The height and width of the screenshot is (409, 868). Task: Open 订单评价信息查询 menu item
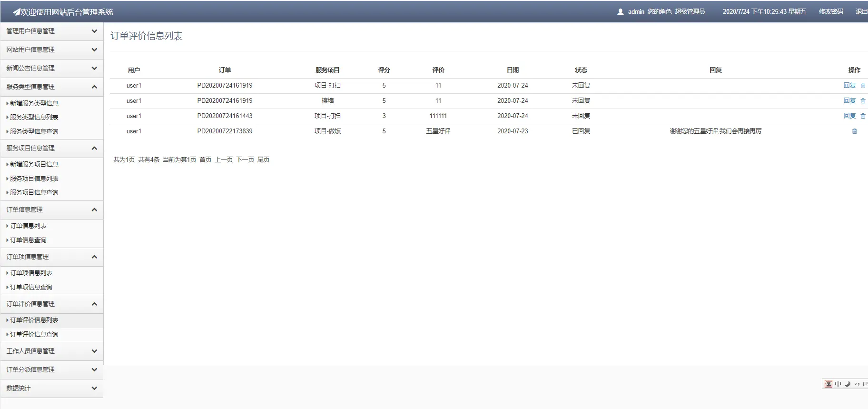coord(34,334)
